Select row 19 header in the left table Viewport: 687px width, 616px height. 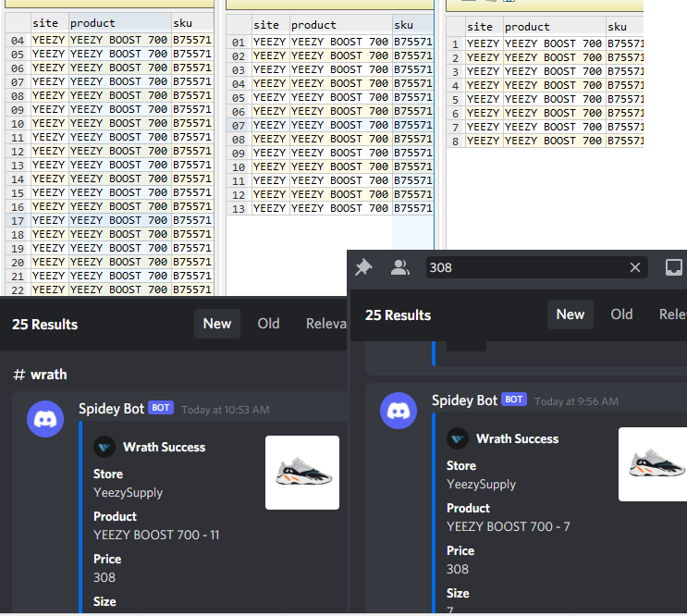click(x=18, y=248)
